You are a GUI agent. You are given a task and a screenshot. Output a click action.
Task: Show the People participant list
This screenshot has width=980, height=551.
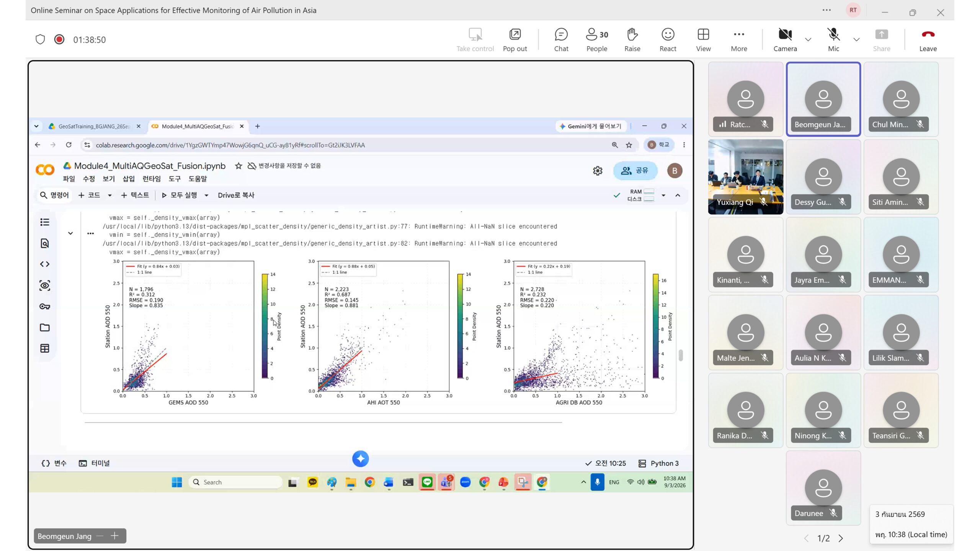tap(597, 39)
